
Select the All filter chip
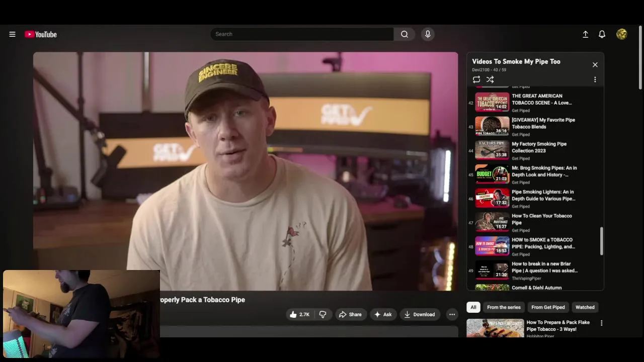click(x=473, y=307)
